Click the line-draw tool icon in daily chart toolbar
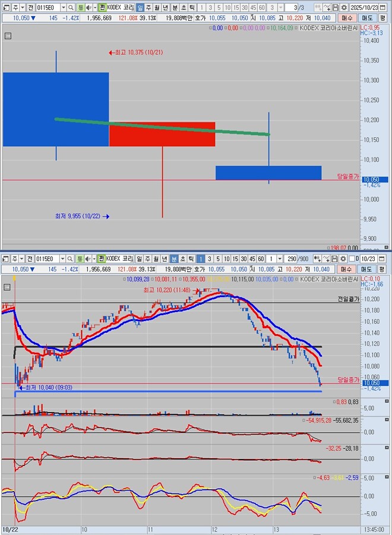The height and width of the screenshot is (535, 392). point(327,8)
